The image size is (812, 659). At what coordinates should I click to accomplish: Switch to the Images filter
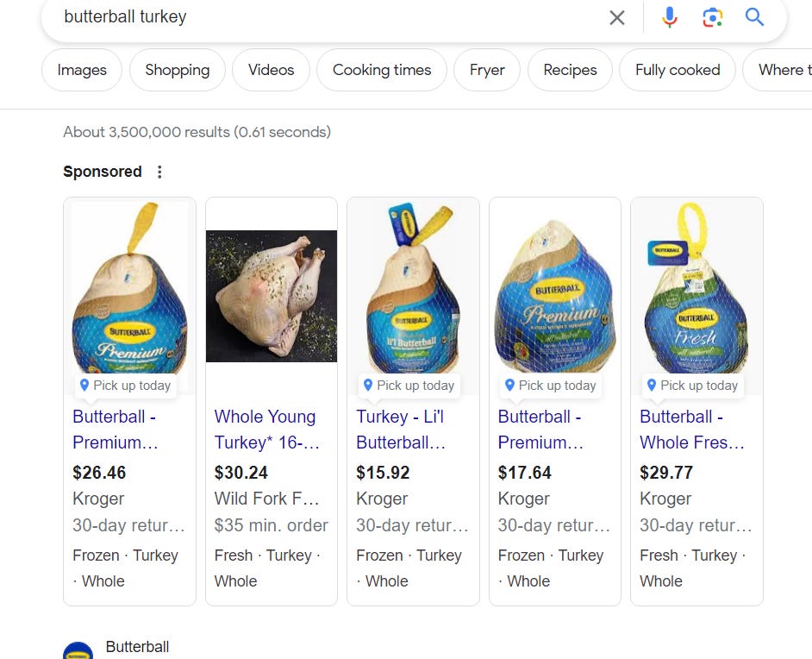pyautogui.click(x=82, y=70)
